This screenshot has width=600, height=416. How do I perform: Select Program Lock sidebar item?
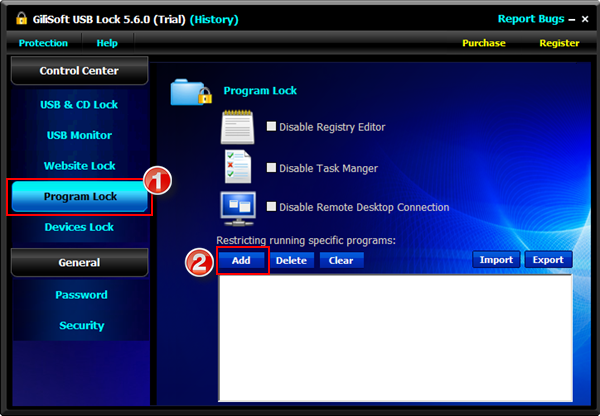click(x=80, y=196)
